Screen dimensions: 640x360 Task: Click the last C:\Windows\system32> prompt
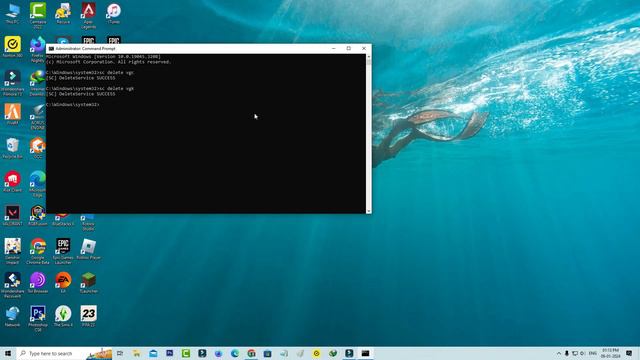73,104
